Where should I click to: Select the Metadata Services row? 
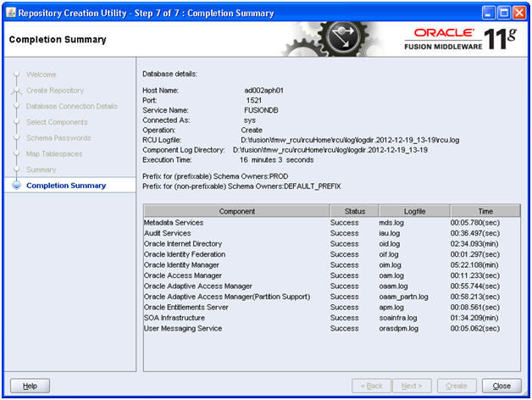coord(332,223)
